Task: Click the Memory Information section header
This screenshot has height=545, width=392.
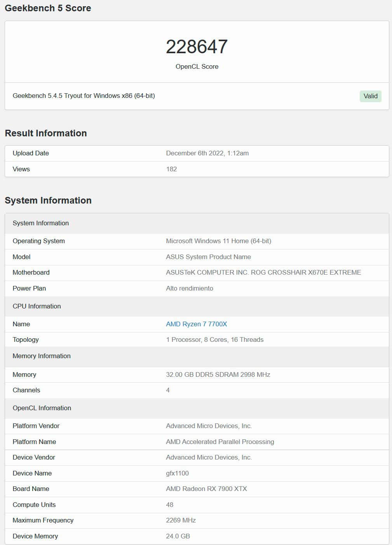Action: pyautogui.click(x=197, y=356)
